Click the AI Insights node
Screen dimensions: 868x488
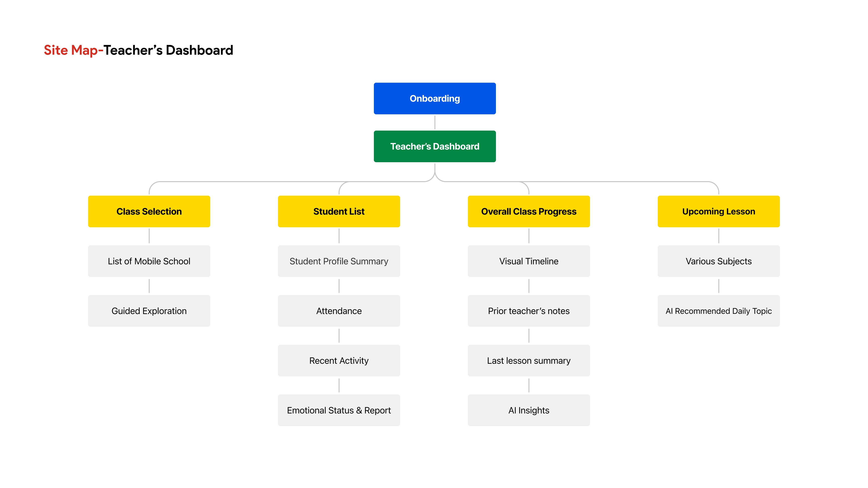pyautogui.click(x=529, y=410)
